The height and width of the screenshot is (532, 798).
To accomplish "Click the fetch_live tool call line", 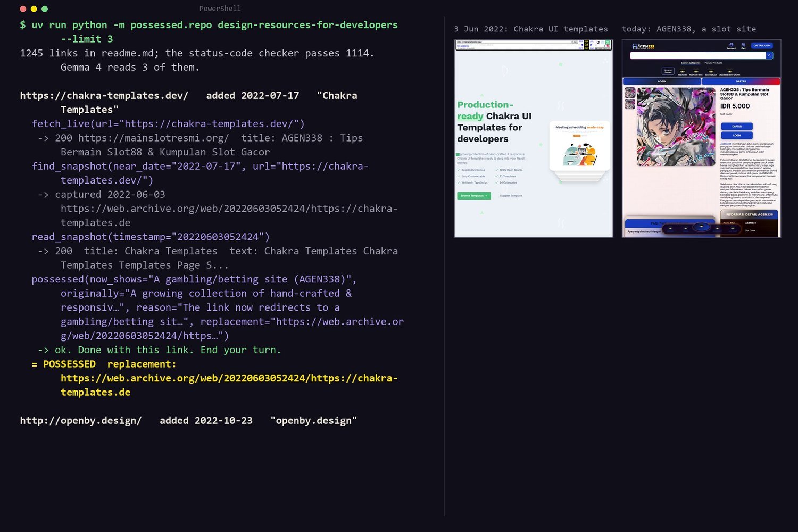I will [x=168, y=124].
